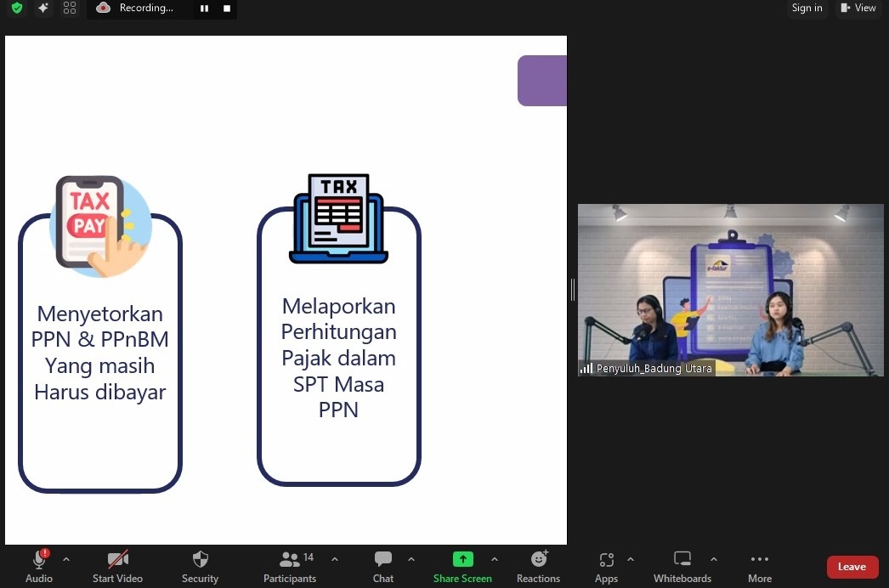Stop the recording
The width and height of the screenshot is (889, 588).
tap(226, 8)
